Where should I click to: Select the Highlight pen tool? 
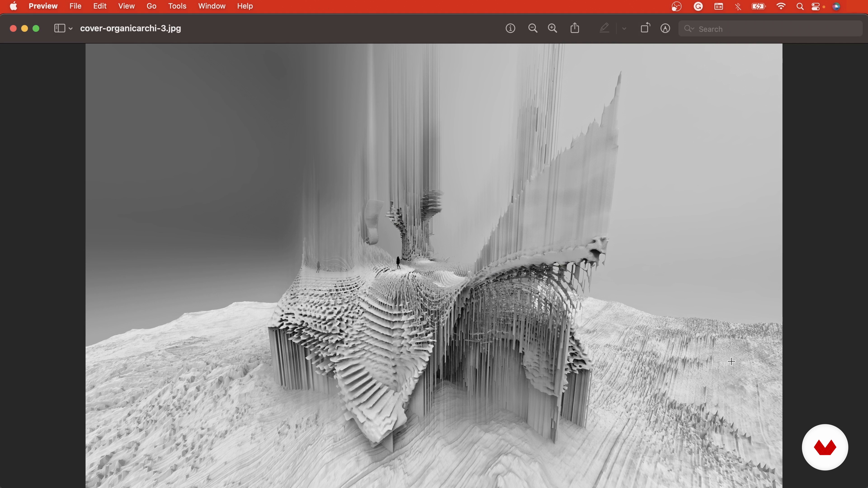click(x=604, y=28)
